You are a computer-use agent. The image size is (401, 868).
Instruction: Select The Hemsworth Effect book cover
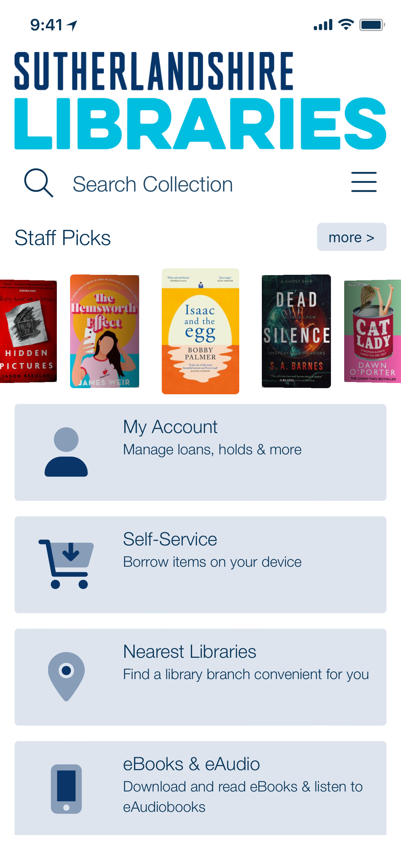[x=105, y=331]
